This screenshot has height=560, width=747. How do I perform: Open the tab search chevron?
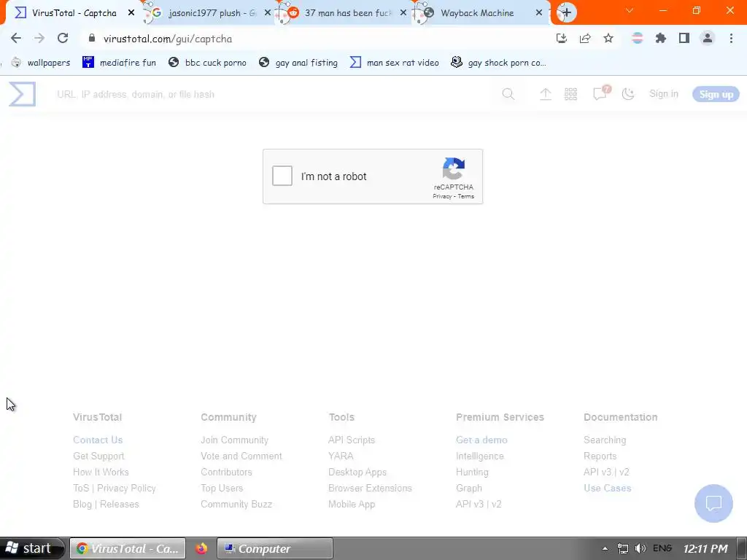630,10
